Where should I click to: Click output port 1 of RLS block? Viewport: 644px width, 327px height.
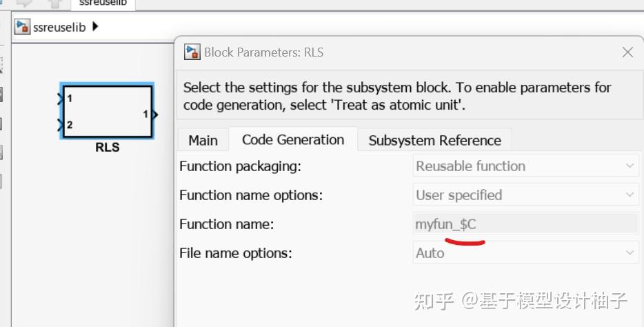point(154,114)
